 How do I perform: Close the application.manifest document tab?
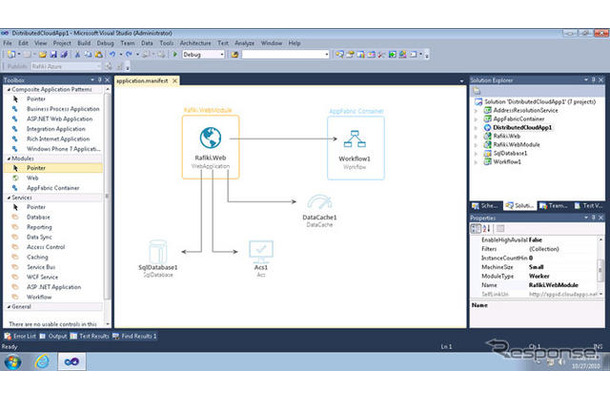[x=175, y=81]
